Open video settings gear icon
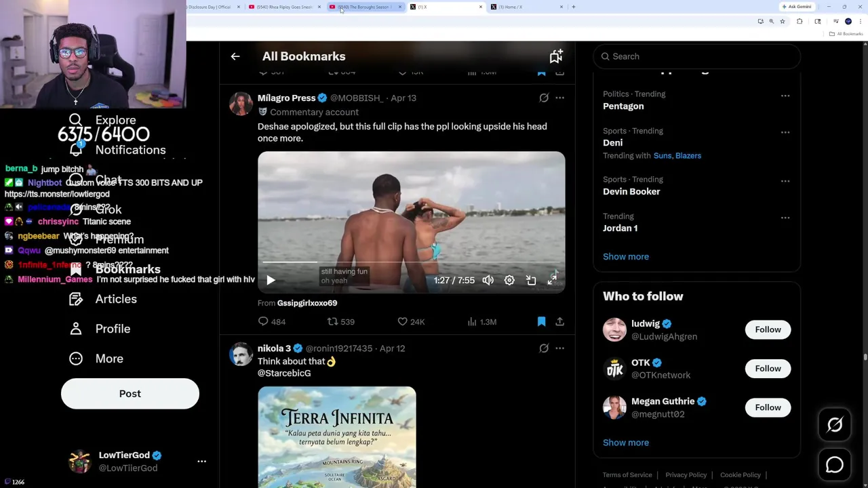 pyautogui.click(x=509, y=280)
